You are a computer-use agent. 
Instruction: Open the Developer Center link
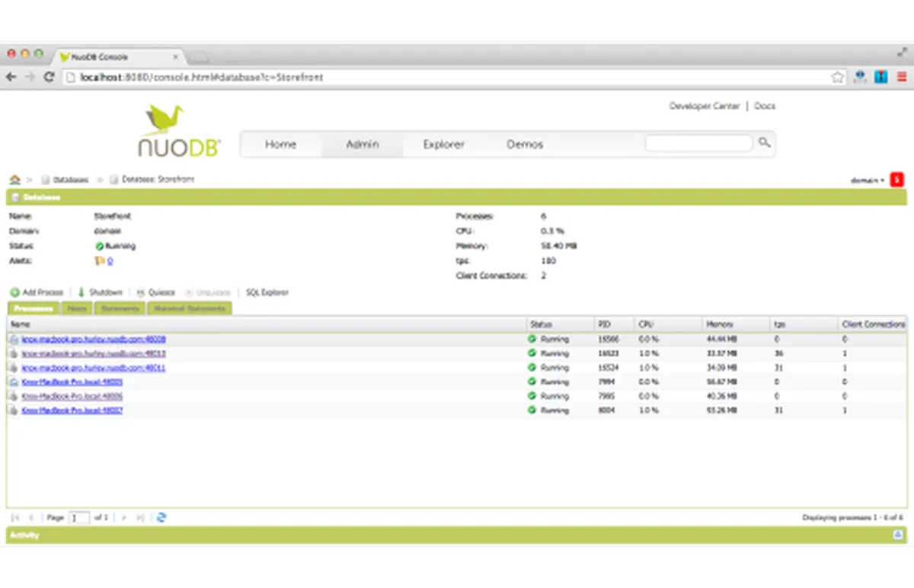click(x=705, y=106)
